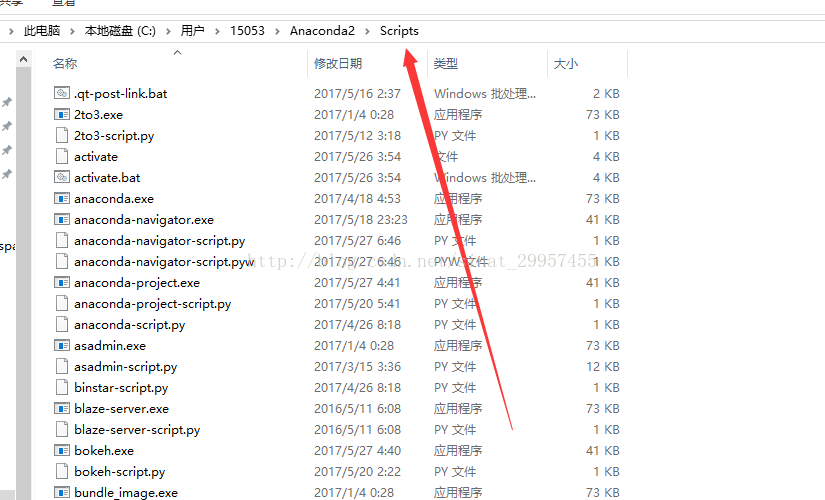
Task: Click the blaze-server.exe application icon
Action: click(x=62, y=408)
